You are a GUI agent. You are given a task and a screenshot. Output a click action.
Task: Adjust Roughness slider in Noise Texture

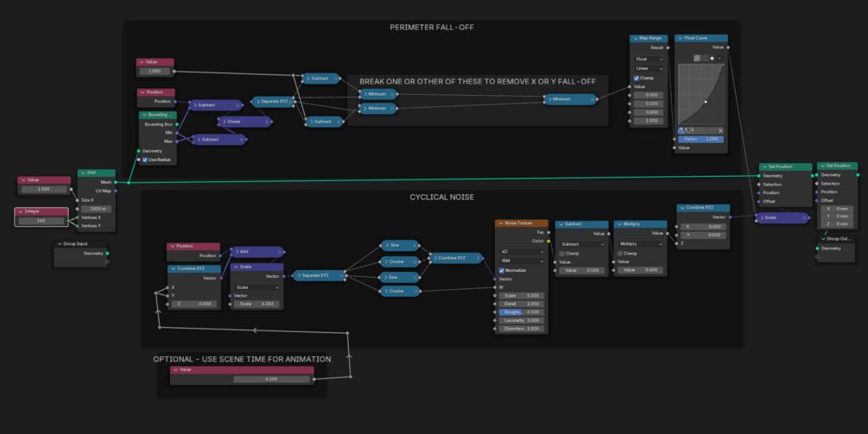522,312
